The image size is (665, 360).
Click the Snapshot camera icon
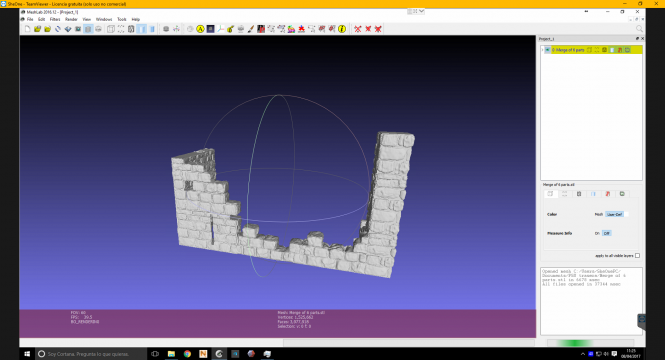point(78,29)
